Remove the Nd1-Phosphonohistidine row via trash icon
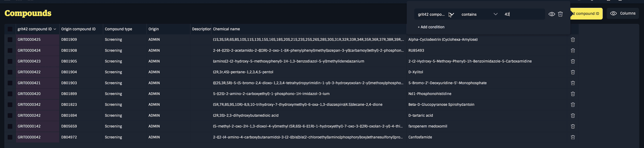This screenshot has width=644, height=148. click(573, 94)
